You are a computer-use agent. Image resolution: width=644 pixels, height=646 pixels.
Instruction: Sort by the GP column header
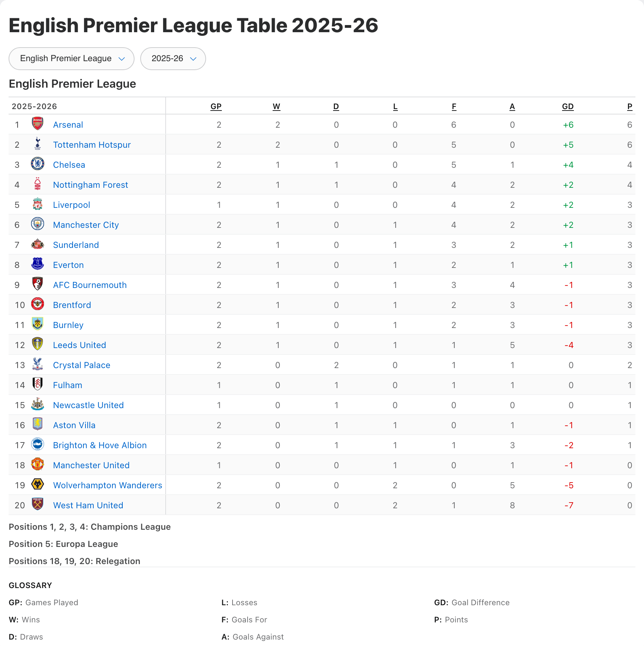216,107
